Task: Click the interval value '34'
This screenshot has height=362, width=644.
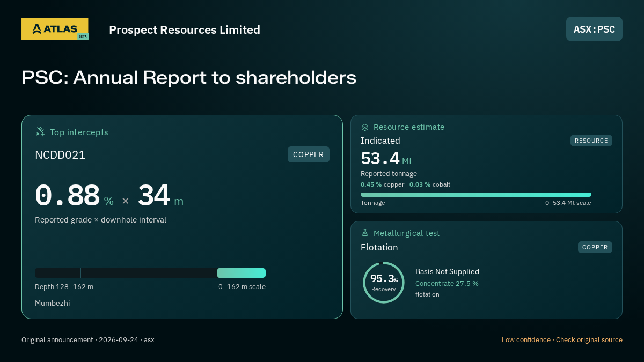Action: 154,195
